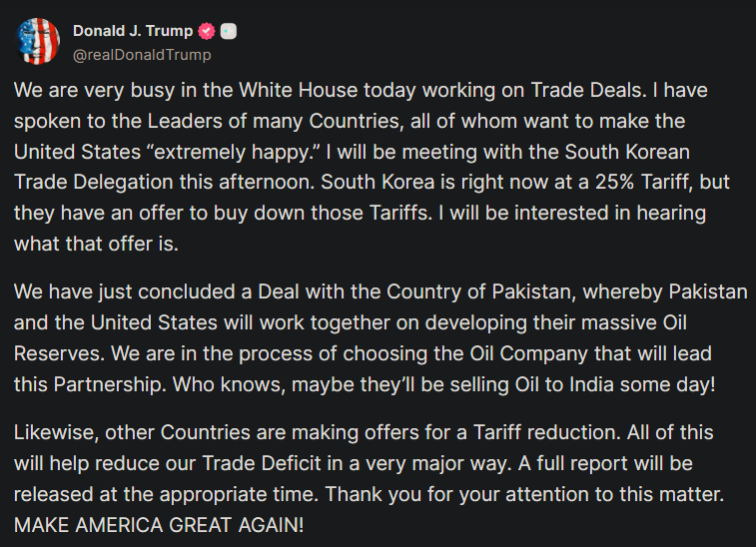Click the words "Trade Deficit" in the post
756x547 pixels.
pyautogui.click(x=262, y=463)
